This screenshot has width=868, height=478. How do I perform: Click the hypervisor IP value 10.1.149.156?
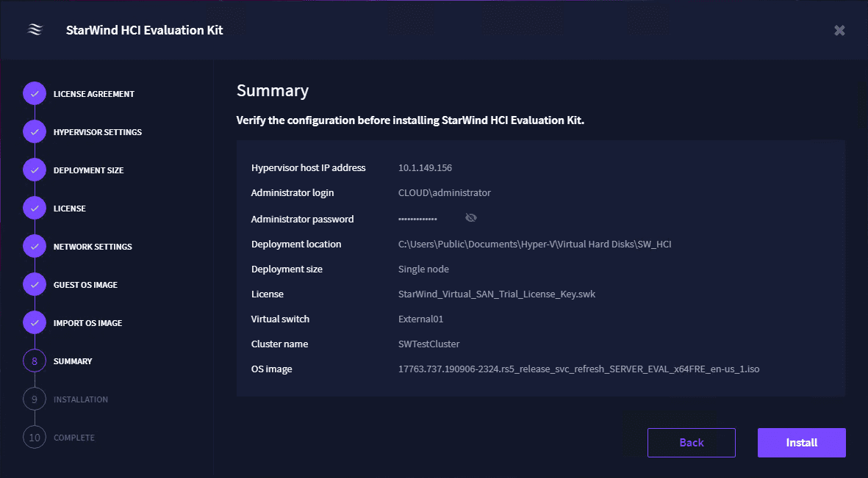coord(425,167)
